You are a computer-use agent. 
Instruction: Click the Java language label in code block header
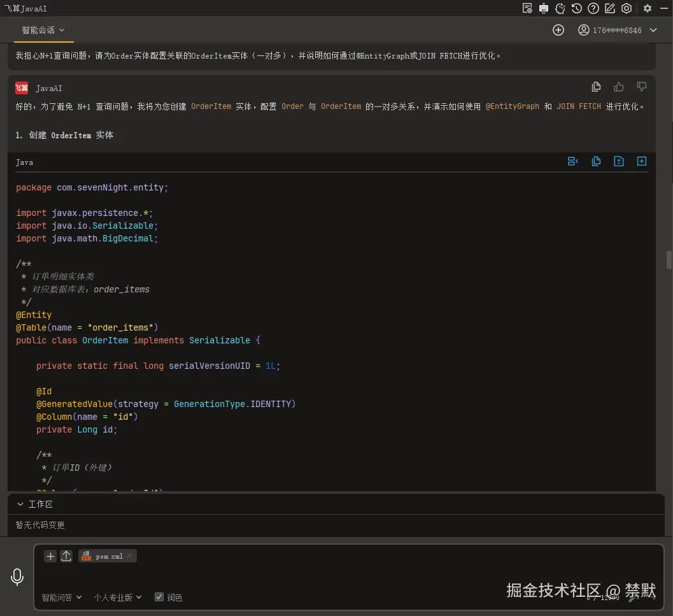pos(24,162)
